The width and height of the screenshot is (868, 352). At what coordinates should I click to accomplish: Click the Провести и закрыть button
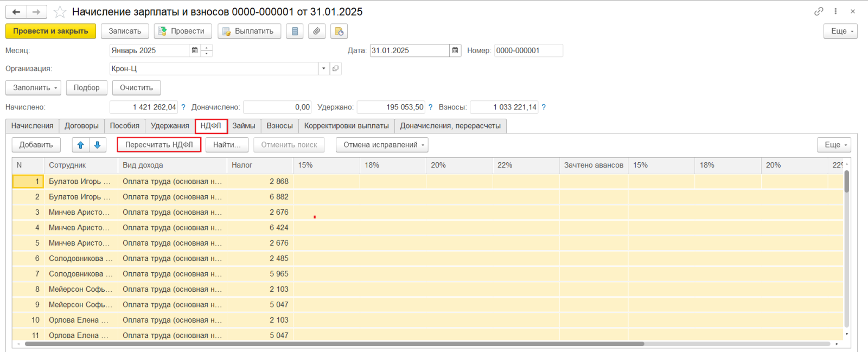50,31
